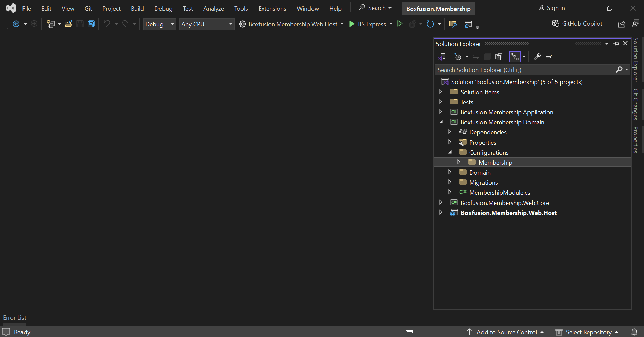Click the Find in Files folder icon
The height and width of the screenshot is (337, 644).
453,24
